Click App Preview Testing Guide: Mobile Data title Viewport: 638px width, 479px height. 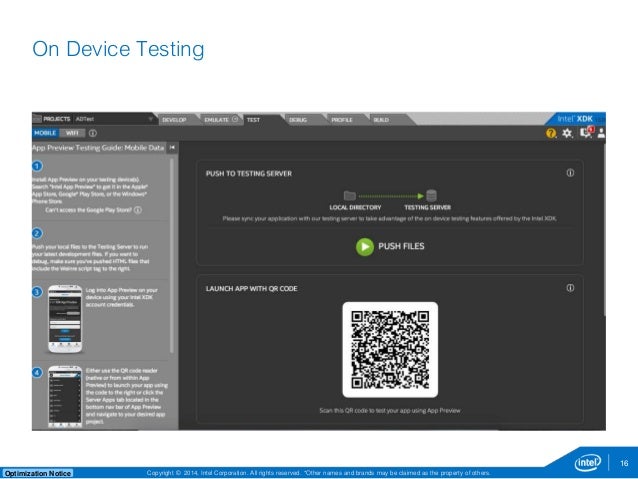point(98,148)
